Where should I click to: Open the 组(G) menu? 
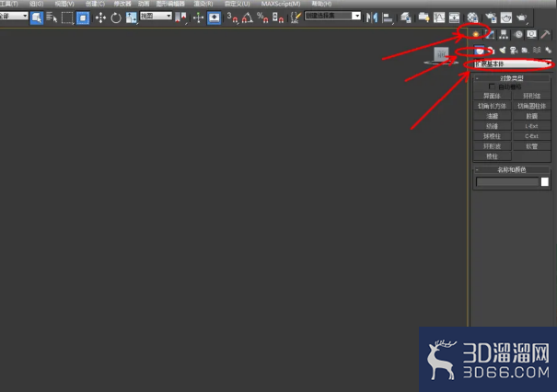tap(36, 4)
